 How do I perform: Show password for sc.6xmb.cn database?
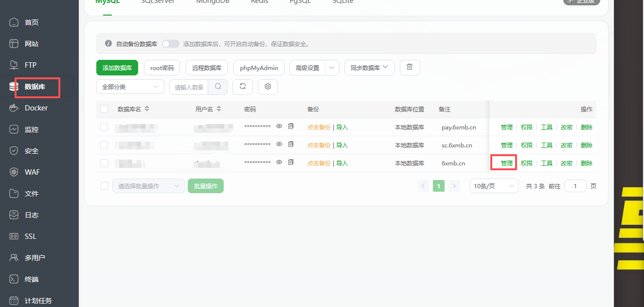click(x=279, y=144)
